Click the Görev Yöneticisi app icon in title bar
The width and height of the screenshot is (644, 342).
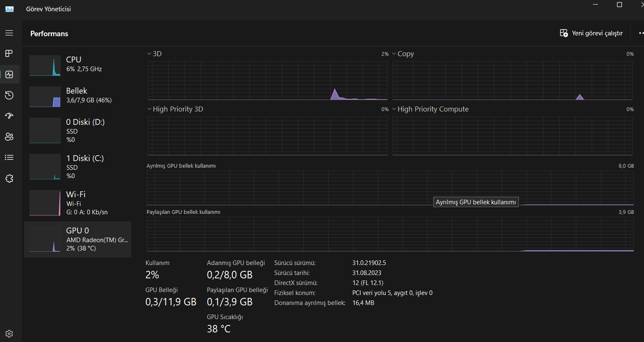tap(10, 9)
